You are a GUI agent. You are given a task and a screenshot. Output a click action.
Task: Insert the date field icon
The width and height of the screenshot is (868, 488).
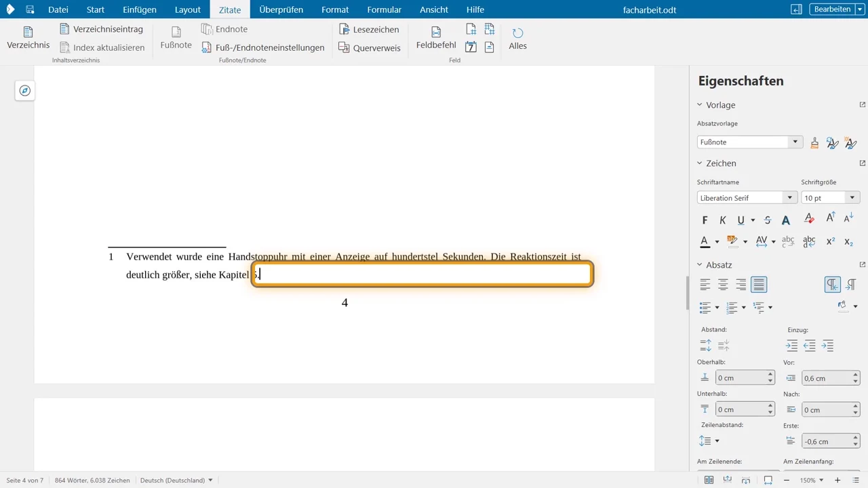pyautogui.click(x=471, y=47)
